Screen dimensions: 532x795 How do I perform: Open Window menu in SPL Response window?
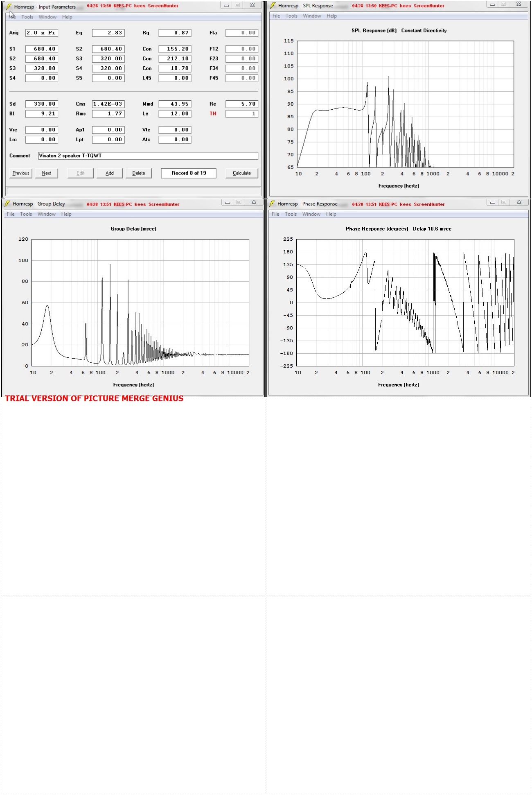pyautogui.click(x=312, y=16)
